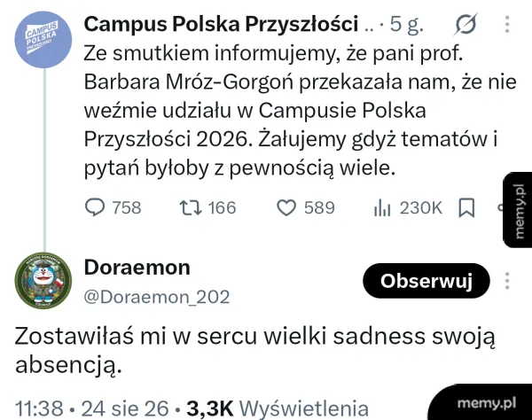The width and height of the screenshot is (532, 420).
Task: Click the 166 reposts count
Action: coord(222,208)
